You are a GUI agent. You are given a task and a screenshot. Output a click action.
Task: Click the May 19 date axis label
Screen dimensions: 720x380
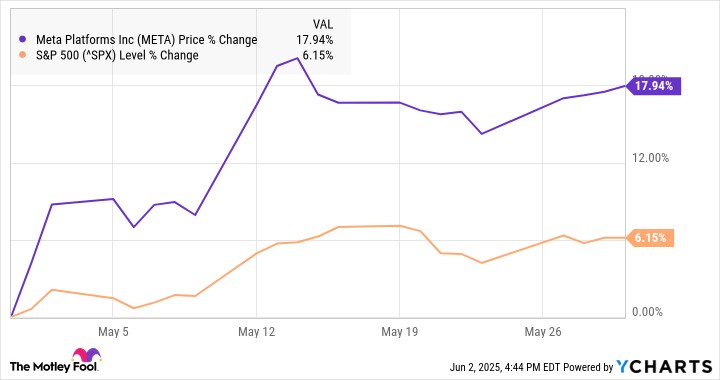coord(399,331)
